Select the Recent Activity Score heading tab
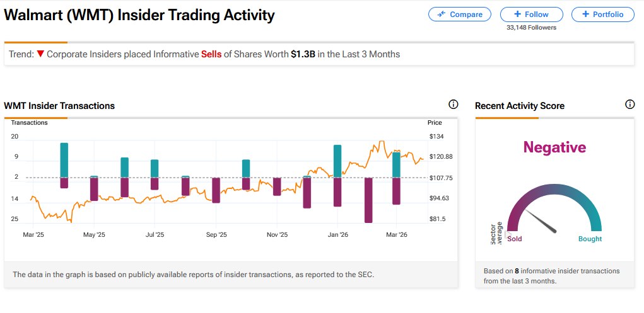The image size is (644, 313). point(519,106)
